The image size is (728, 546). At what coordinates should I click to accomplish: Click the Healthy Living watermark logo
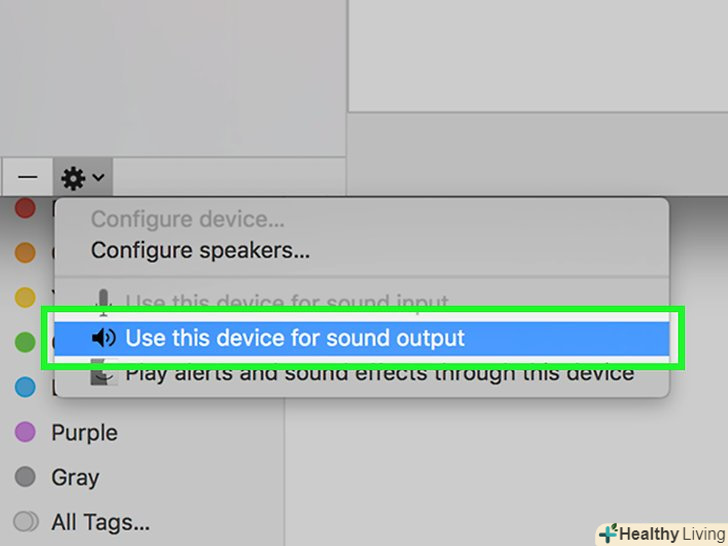point(661,534)
